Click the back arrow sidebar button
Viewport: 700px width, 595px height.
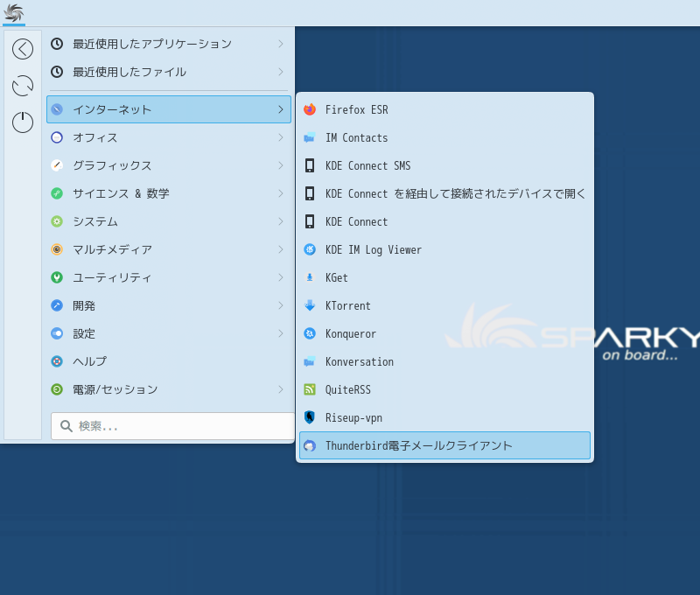point(23,49)
